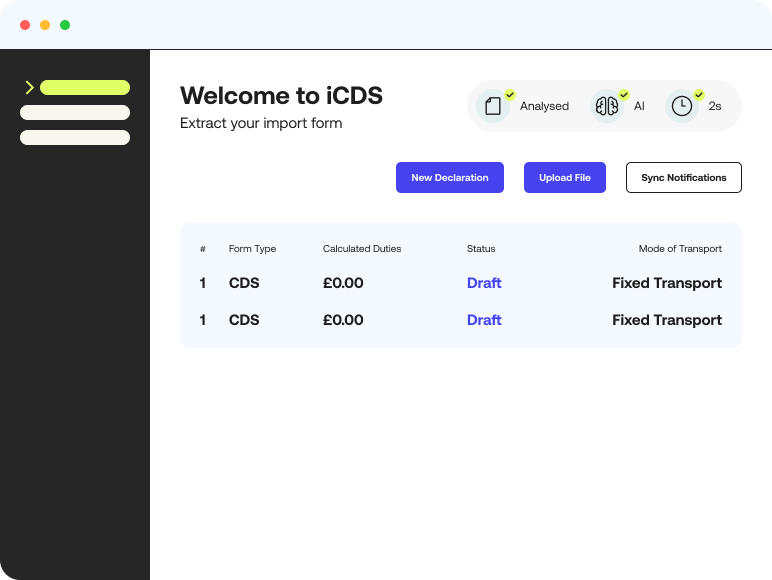Click the Mode of Transport column header
772x580 pixels.
[x=680, y=249]
